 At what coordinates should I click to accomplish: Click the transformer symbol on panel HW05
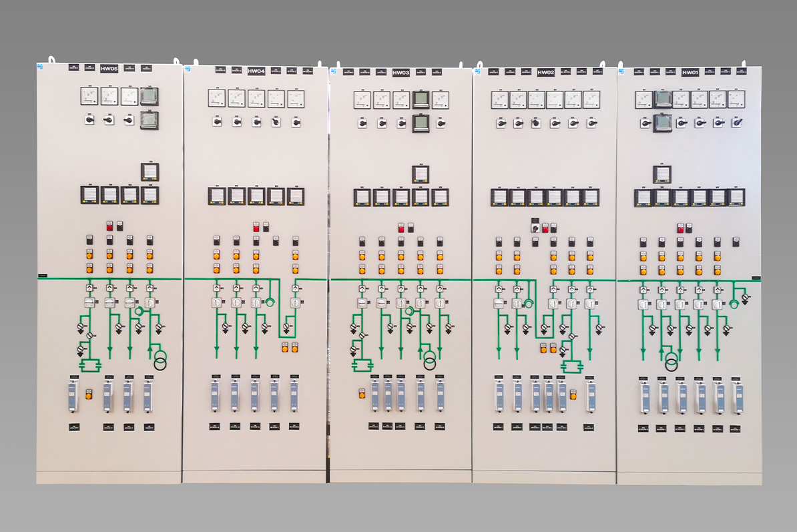click(160, 362)
